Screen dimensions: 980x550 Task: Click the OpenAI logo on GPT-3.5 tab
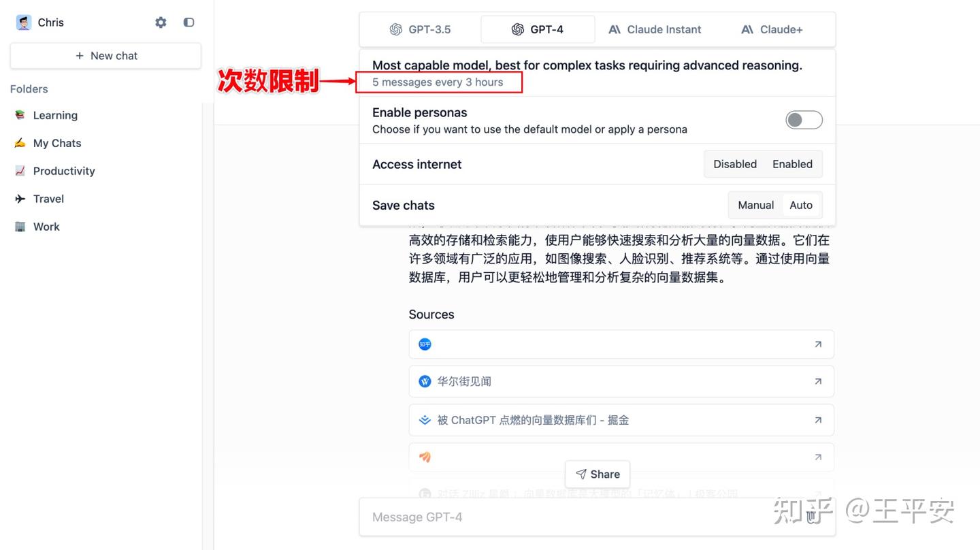tap(395, 29)
